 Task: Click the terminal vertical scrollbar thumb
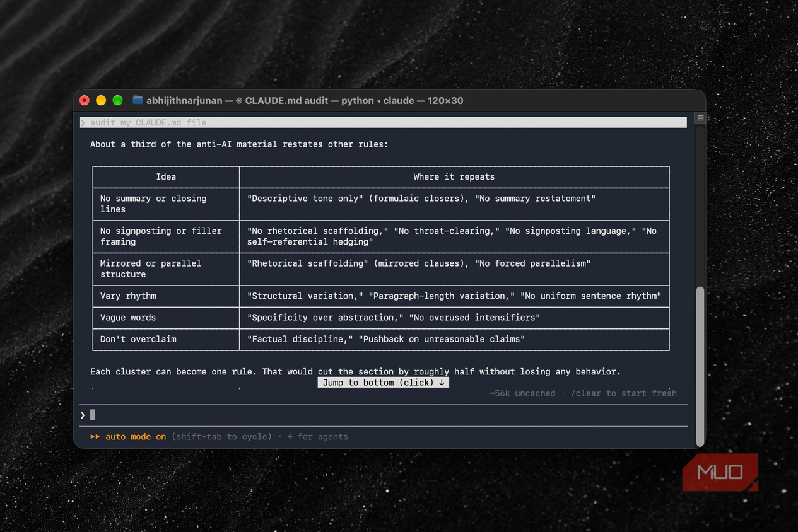pyautogui.click(x=700, y=366)
